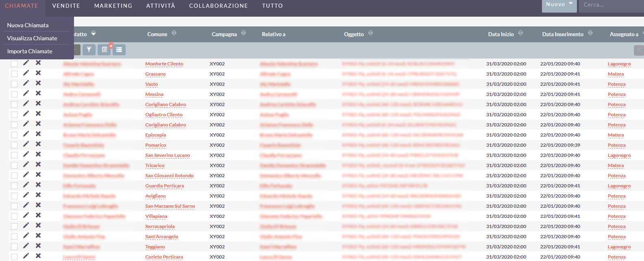Sort by Campagna column arrows
The width and height of the screenshot is (644, 261).
(244, 33)
